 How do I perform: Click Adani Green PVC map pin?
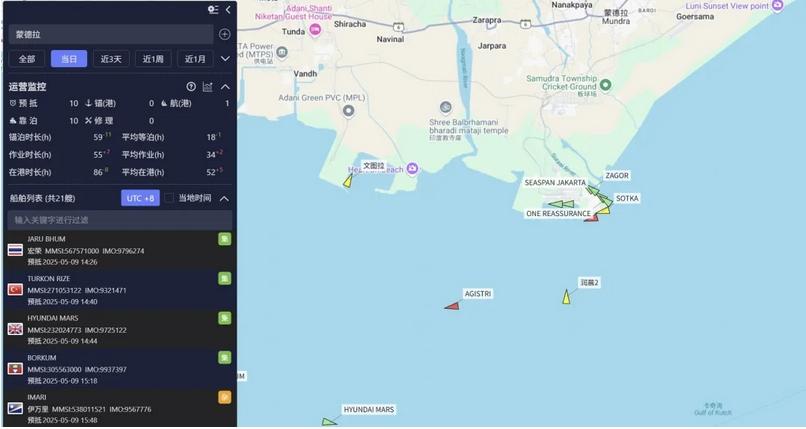[349, 110]
